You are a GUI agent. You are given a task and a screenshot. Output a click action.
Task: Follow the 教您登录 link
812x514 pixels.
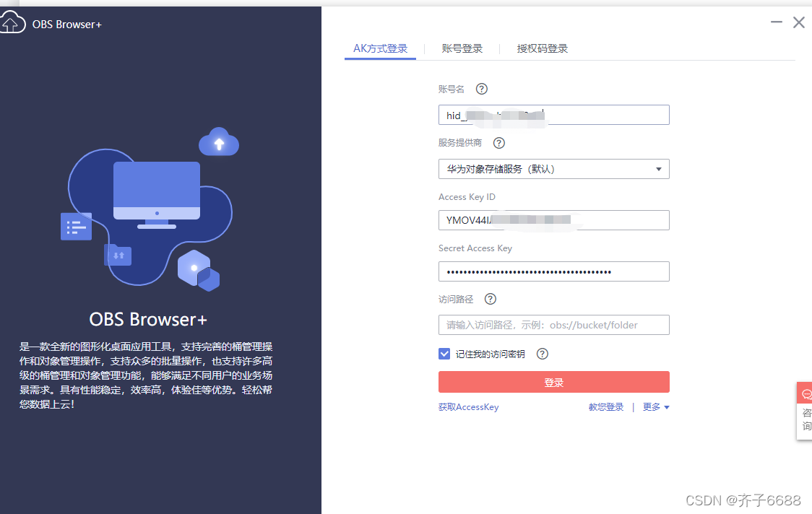[x=606, y=407]
